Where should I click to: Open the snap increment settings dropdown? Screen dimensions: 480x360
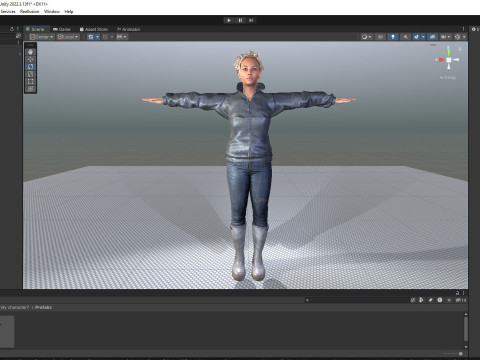tap(121, 37)
